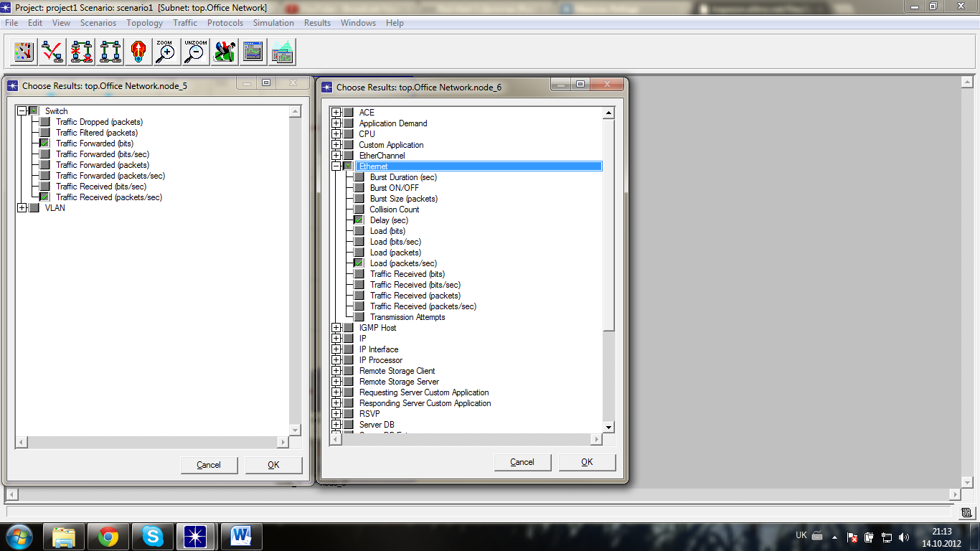Open Windows Explorer from the taskbar
The height and width of the screenshot is (551, 980).
(x=64, y=536)
